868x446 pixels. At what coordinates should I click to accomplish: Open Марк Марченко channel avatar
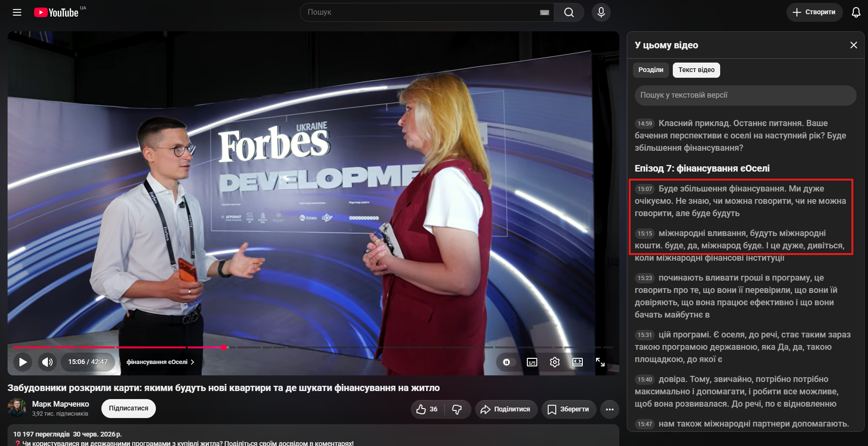pyautogui.click(x=17, y=408)
